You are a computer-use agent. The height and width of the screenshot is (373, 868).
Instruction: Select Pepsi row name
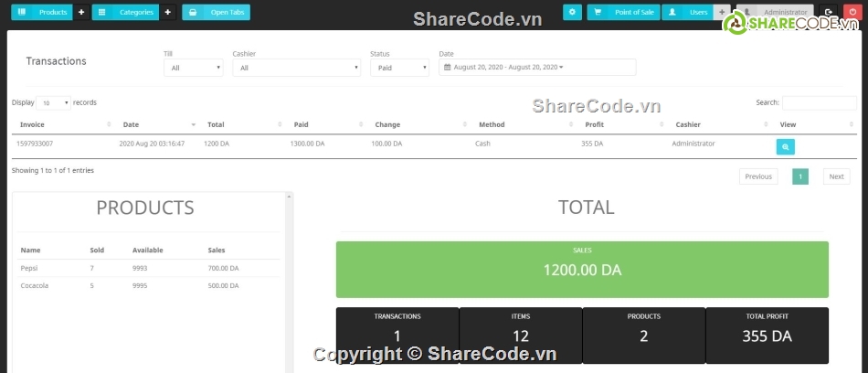coord(29,268)
